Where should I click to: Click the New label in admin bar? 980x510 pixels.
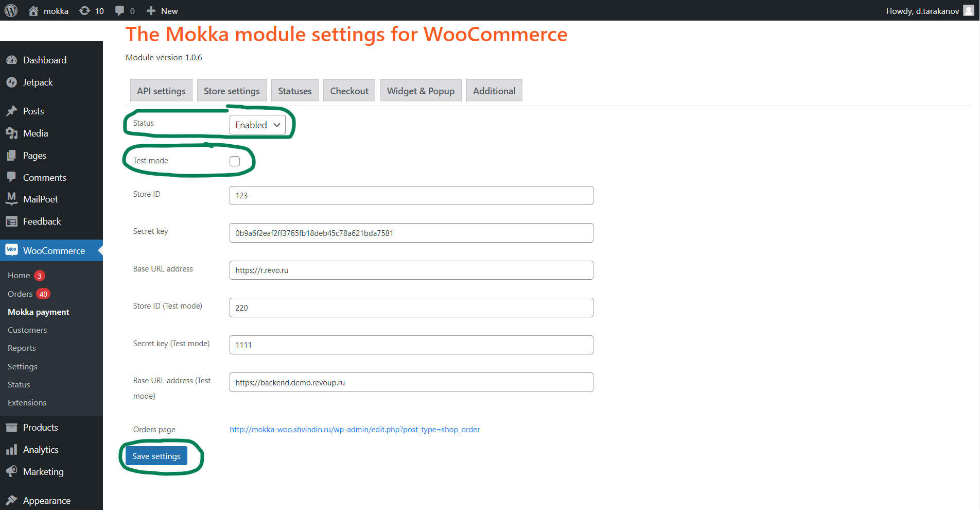pyautogui.click(x=169, y=11)
